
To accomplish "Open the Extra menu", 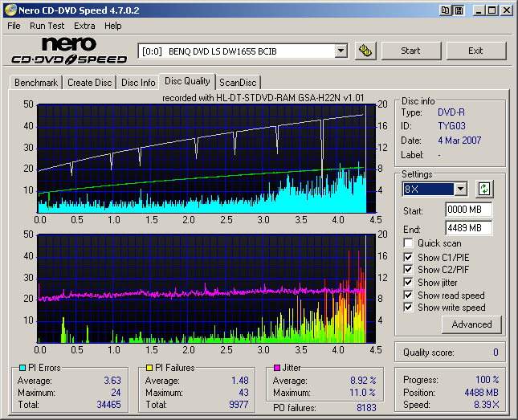I will pos(84,26).
